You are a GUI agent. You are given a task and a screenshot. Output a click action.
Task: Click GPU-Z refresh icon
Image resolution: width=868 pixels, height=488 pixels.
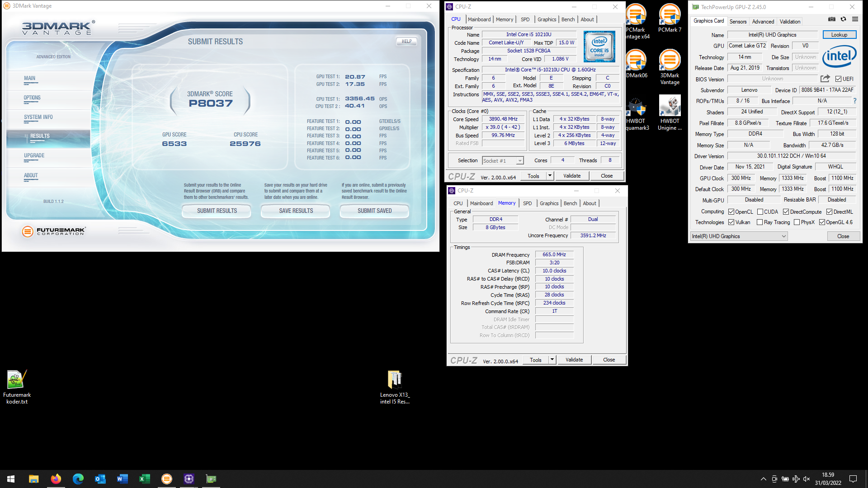pyautogui.click(x=843, y=19)
